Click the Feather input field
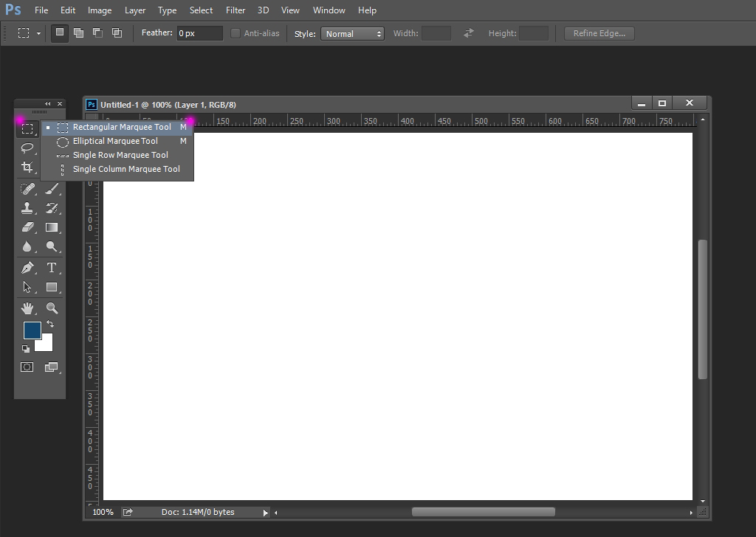Screen dimensions: 756x537 click(199, 33)
